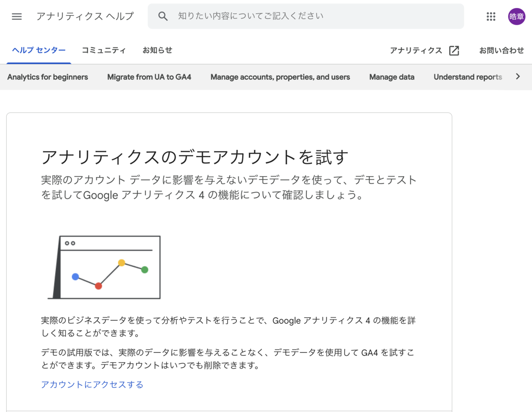The width and height of the screenshot is (532, 412).
Task: Open Migrate from UA to GA4 topic
Action: pos(149,77)
